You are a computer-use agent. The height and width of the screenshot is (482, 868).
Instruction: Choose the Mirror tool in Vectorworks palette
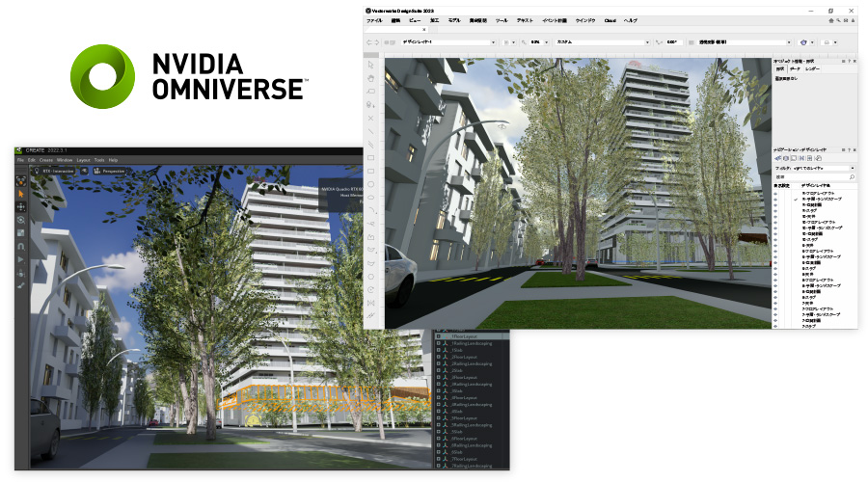pos(370,303)
